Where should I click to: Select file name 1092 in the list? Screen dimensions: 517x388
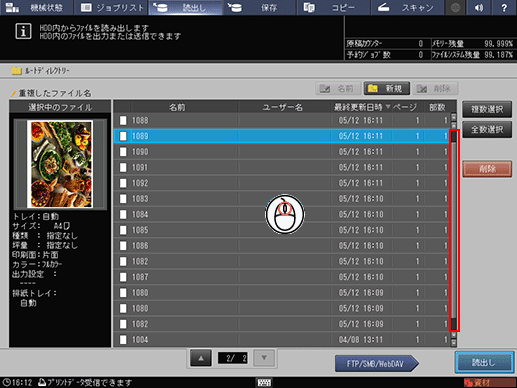pyautogui.click(x=140, y=183)
